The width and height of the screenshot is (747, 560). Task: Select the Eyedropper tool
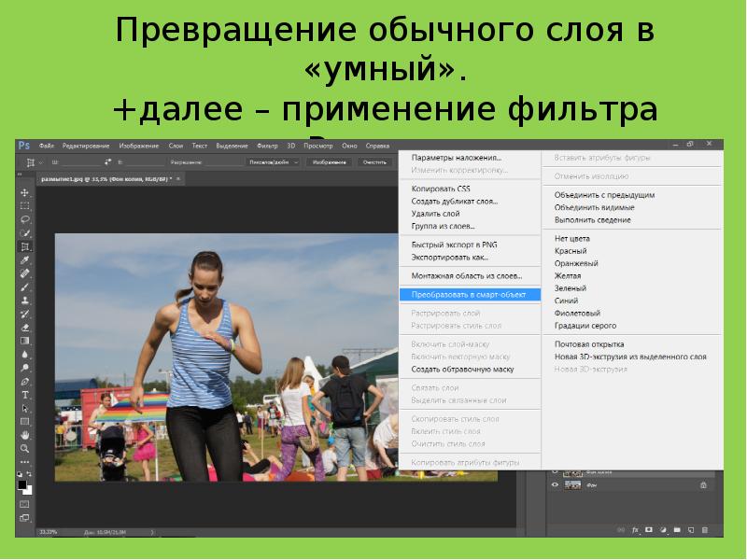(24, 260)
